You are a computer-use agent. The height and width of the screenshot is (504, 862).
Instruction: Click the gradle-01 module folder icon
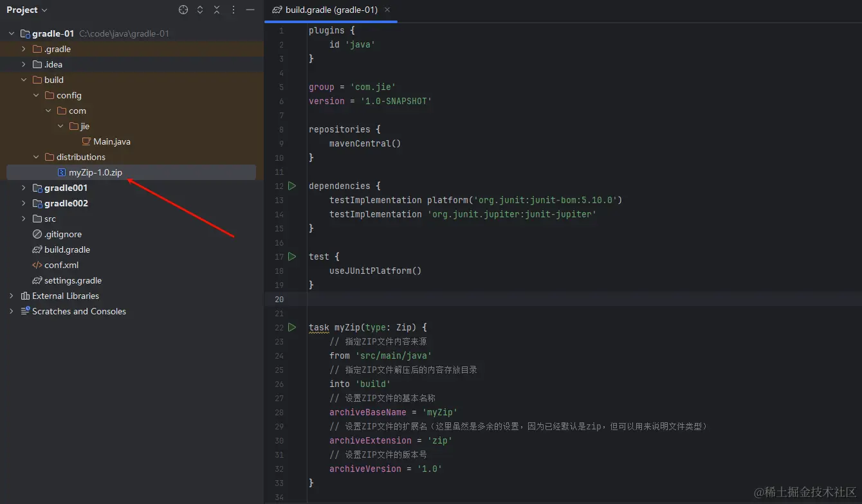tap(25, 33)
